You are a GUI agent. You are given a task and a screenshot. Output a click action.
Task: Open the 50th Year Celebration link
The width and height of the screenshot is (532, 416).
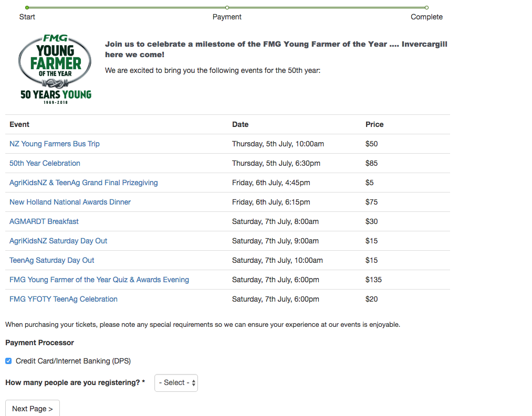click(45, 163)
